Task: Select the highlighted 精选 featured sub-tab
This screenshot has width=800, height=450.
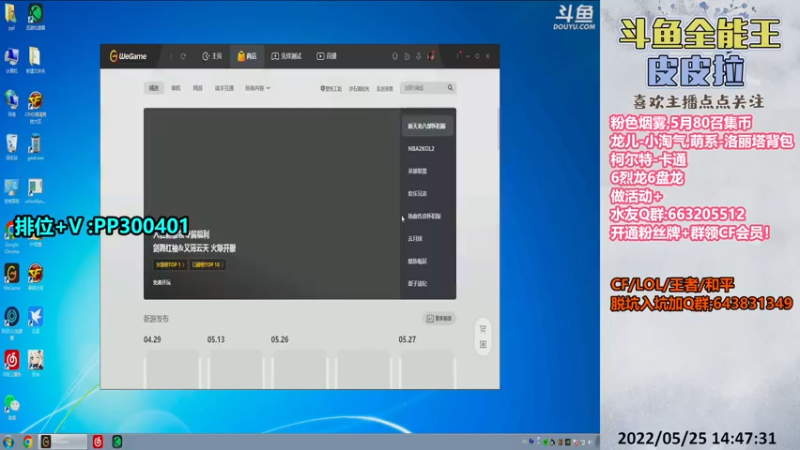Action: pyautogui.click(x=154, y=88)
